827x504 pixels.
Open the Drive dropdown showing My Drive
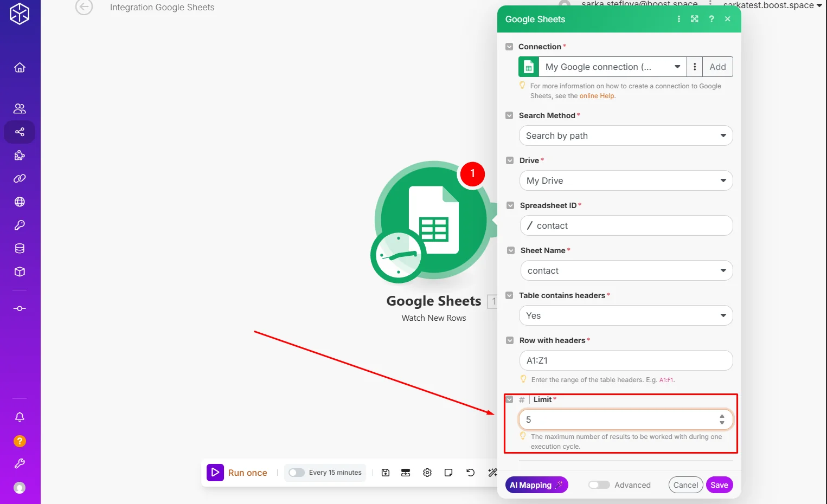(626, 180)
